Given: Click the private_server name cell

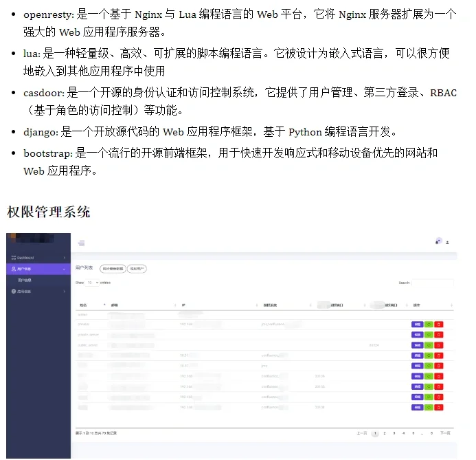Looking at the screenshot, I should click(x=89, y=335).
